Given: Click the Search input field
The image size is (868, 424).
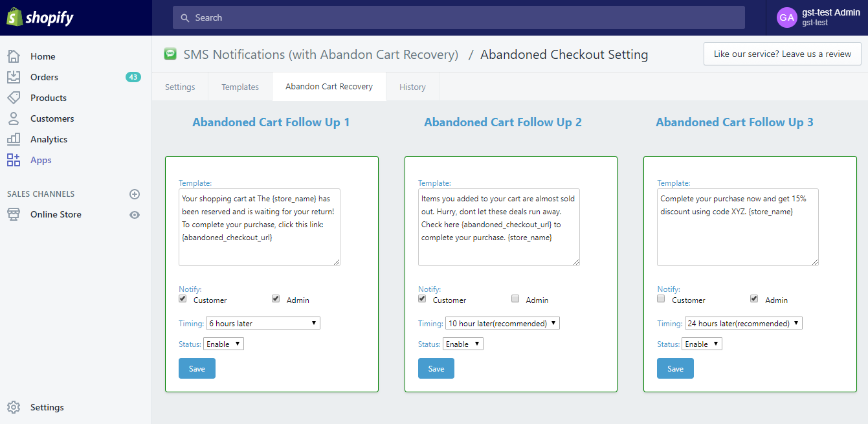Looking at the screenshot, I should click(x=459, y=17).
